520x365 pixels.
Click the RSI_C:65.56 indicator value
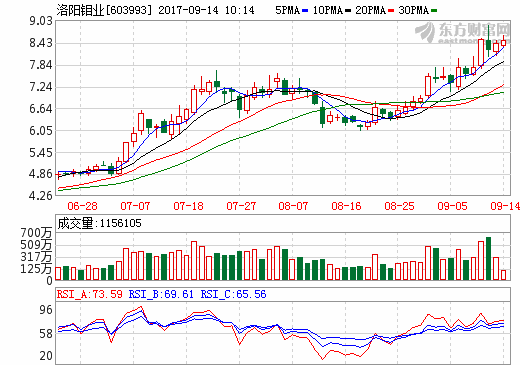pos(233,294)
